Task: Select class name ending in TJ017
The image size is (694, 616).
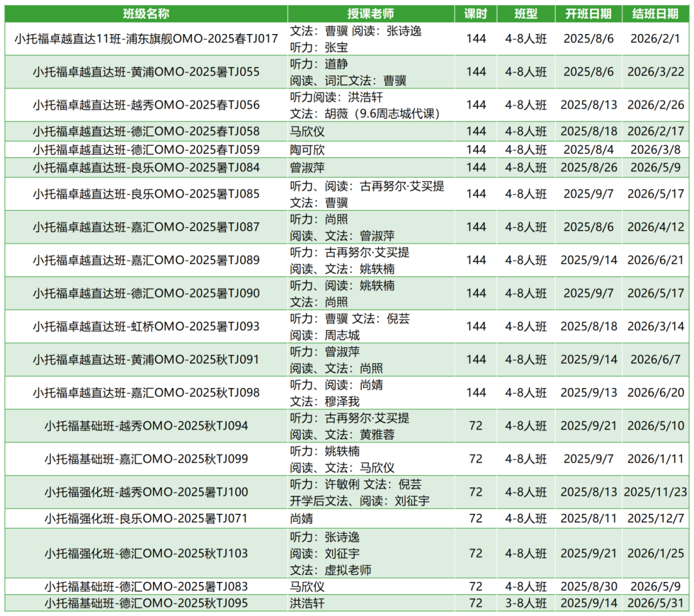Action: tap(146, 39)
